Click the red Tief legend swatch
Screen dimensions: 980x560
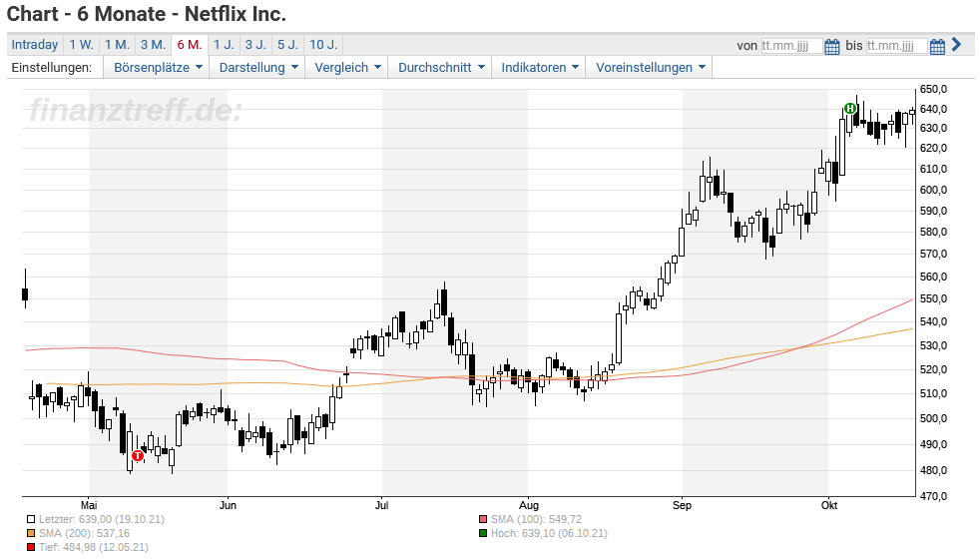pyautogui.click(x=31, y=547)
